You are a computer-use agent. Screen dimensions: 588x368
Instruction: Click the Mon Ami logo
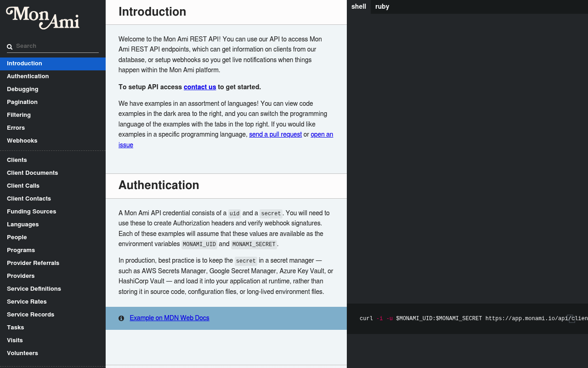point(43,18)
